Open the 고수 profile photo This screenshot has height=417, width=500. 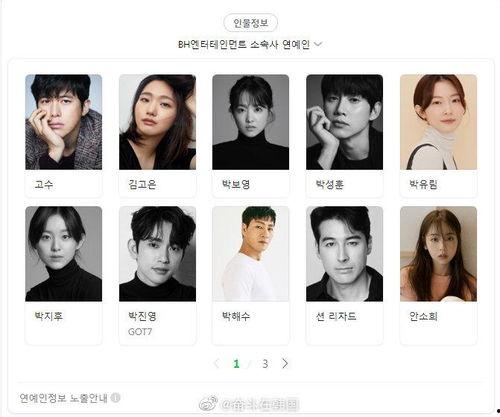pos(64,122)
